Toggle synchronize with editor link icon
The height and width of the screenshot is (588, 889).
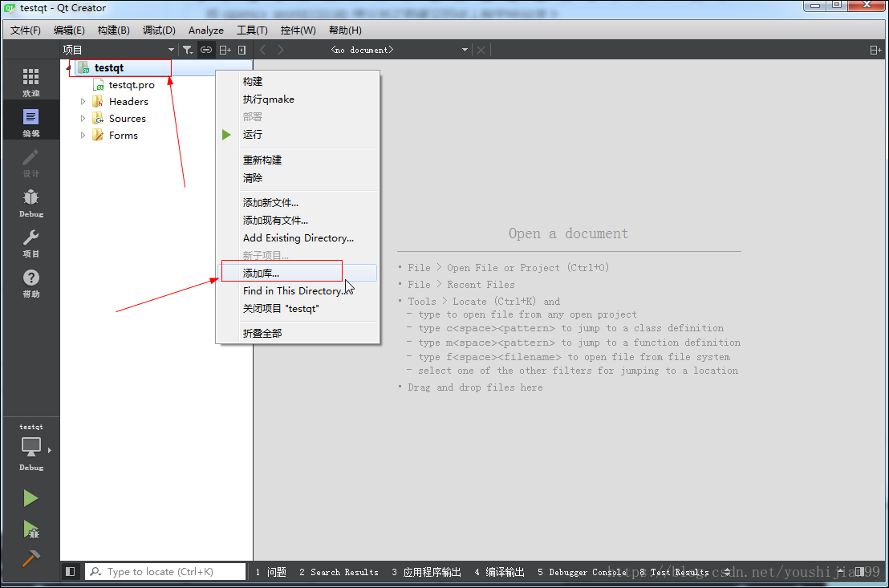[206, 50]
